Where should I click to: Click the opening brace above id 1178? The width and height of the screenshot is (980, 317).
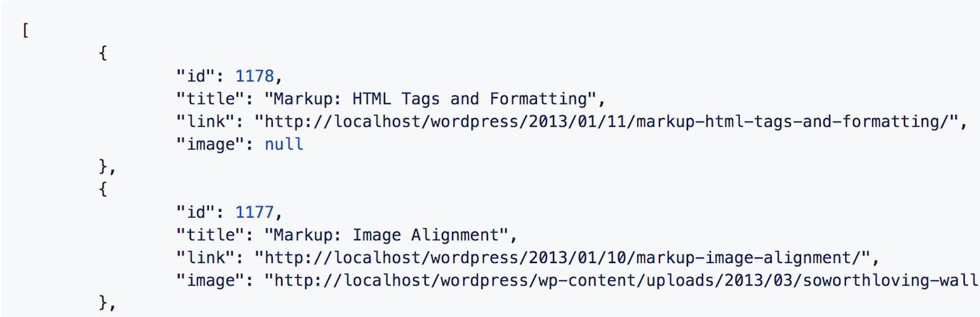pyautogui.click(x=103, y=54)
